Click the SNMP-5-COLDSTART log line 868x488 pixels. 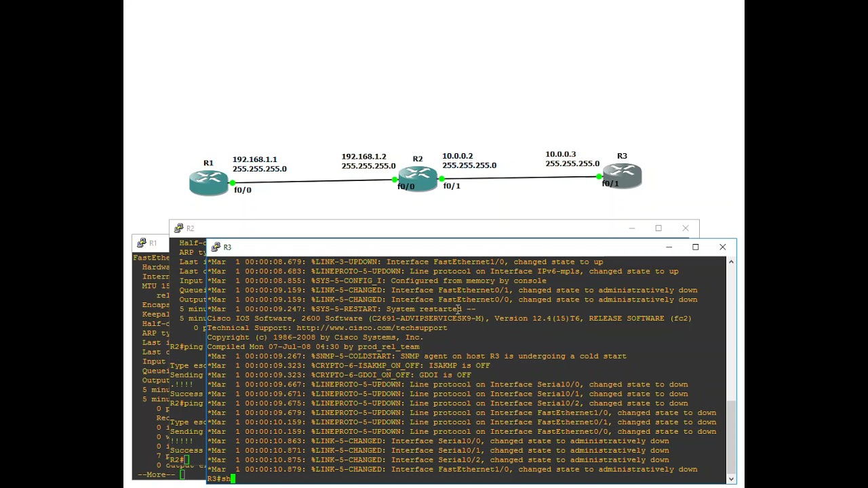click(x=417, y=357)
